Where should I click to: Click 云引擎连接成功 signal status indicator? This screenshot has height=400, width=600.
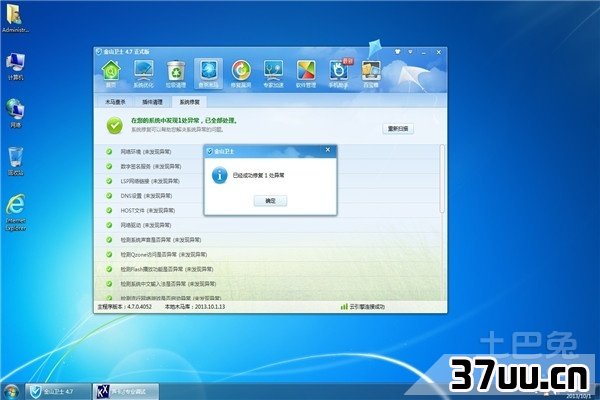tap(362, 307)
